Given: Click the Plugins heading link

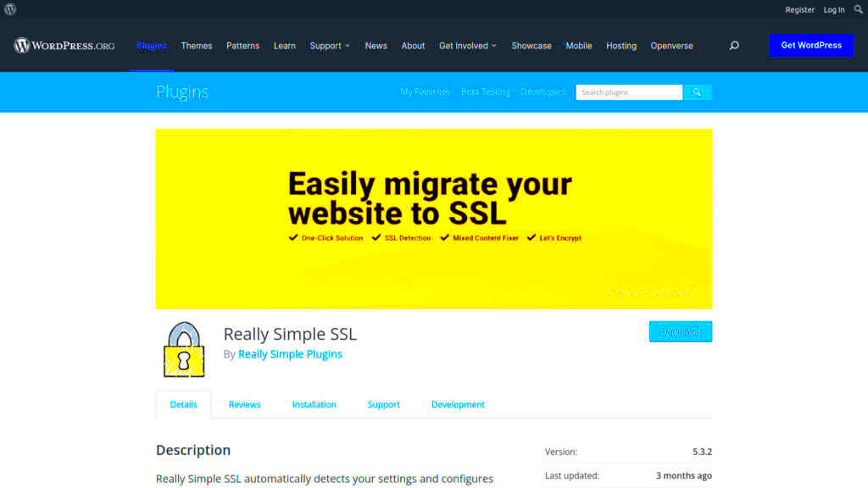Looking at the screenshot, I should (x=182, y=91).
